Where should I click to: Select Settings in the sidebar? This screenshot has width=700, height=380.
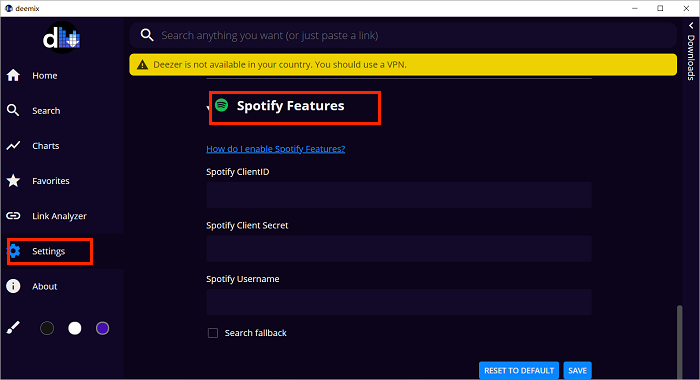click(49, 251)
